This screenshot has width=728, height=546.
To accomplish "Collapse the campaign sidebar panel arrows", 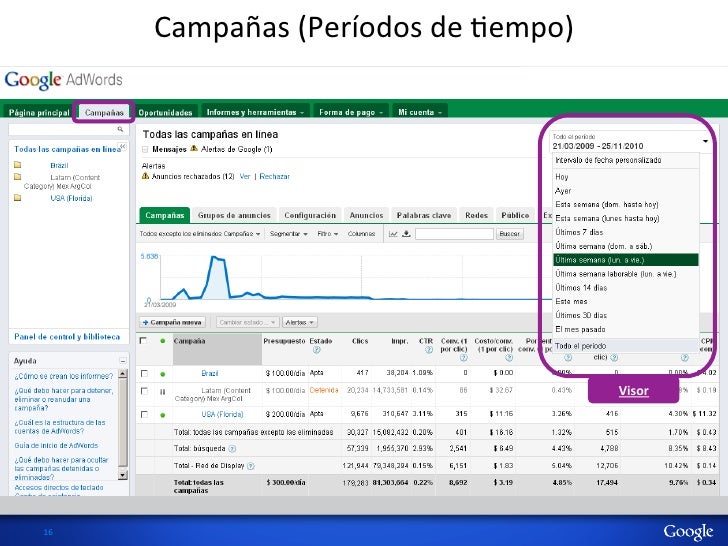I will (123, 146).
